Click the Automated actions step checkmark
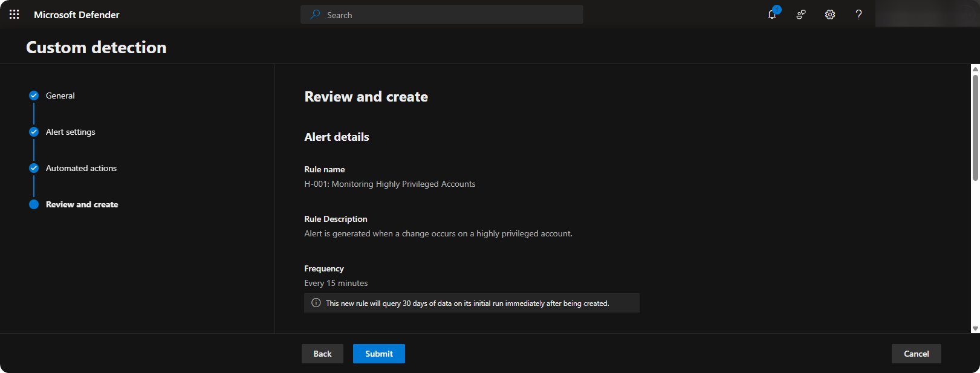This screenshot has width=980, height=373. click(34, 168)
